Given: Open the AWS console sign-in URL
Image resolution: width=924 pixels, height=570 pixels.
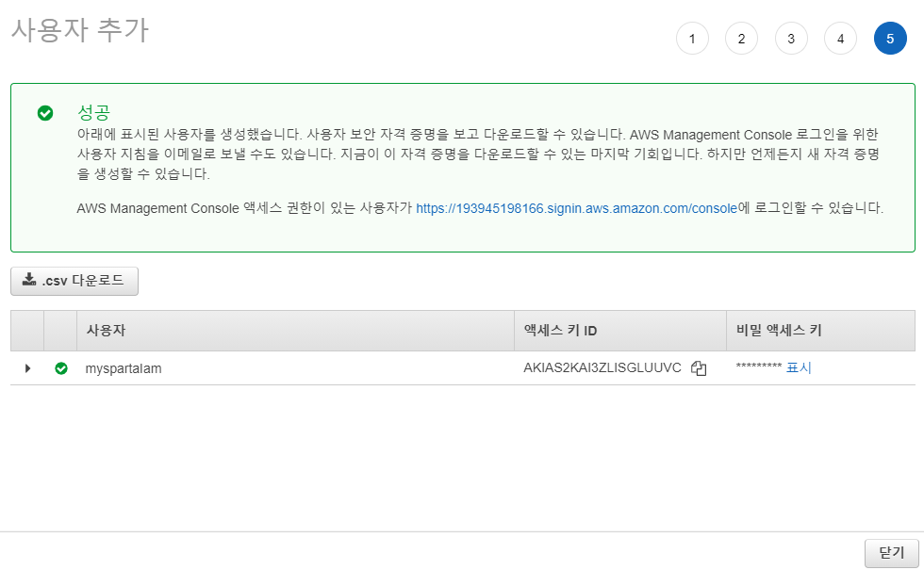Looking at the screenshot, I should (x=576, y=208).
